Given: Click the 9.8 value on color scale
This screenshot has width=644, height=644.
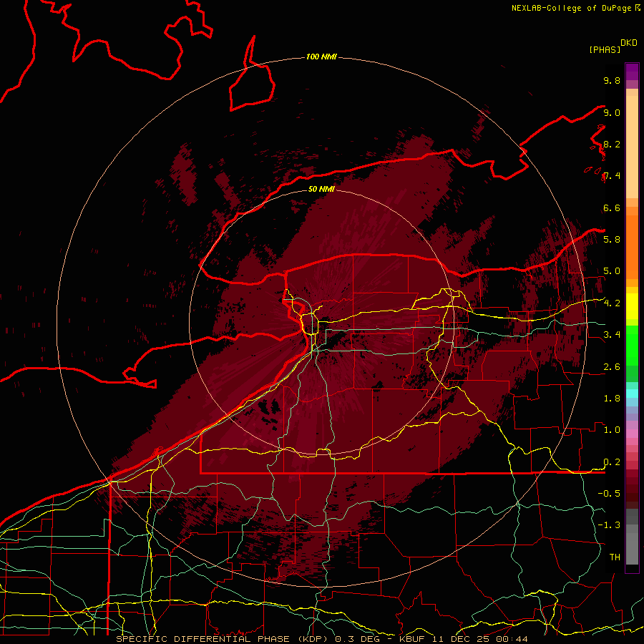Looking at the screenshot, I should pyautogui.click(x=612, y=80).
